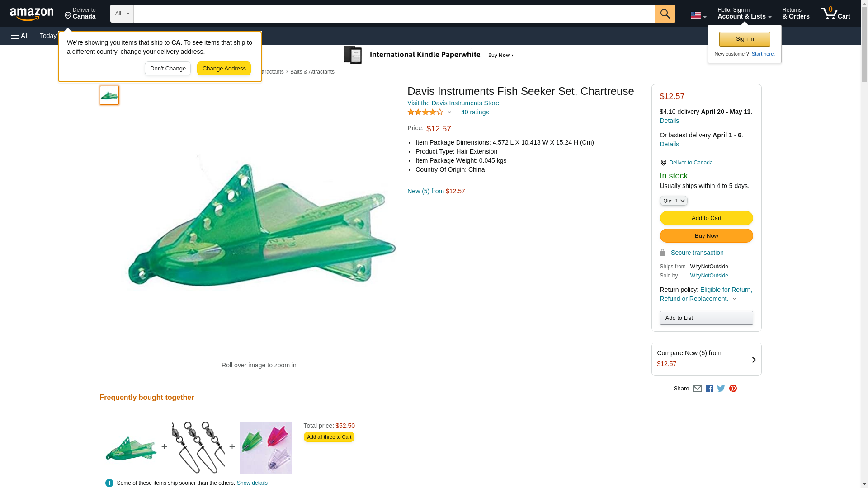Expand the star rating breakdown popover
This screenshot has height=488, width=868.
(449, 112)
